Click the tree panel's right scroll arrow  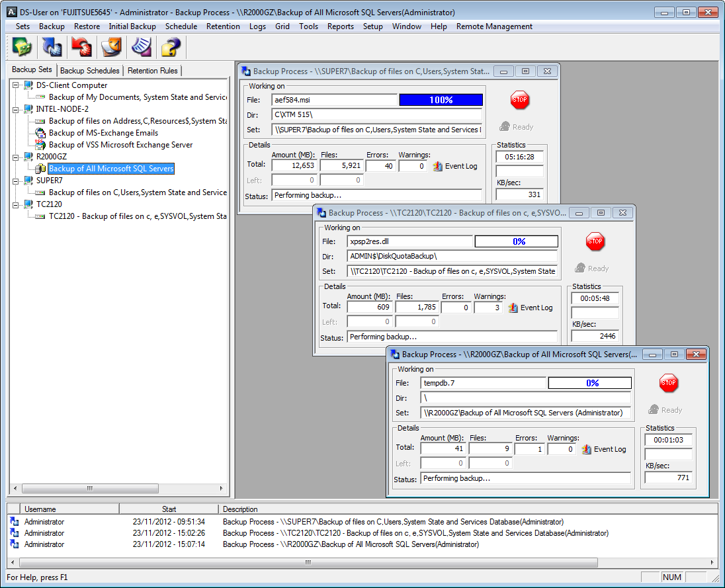[221, 488]
